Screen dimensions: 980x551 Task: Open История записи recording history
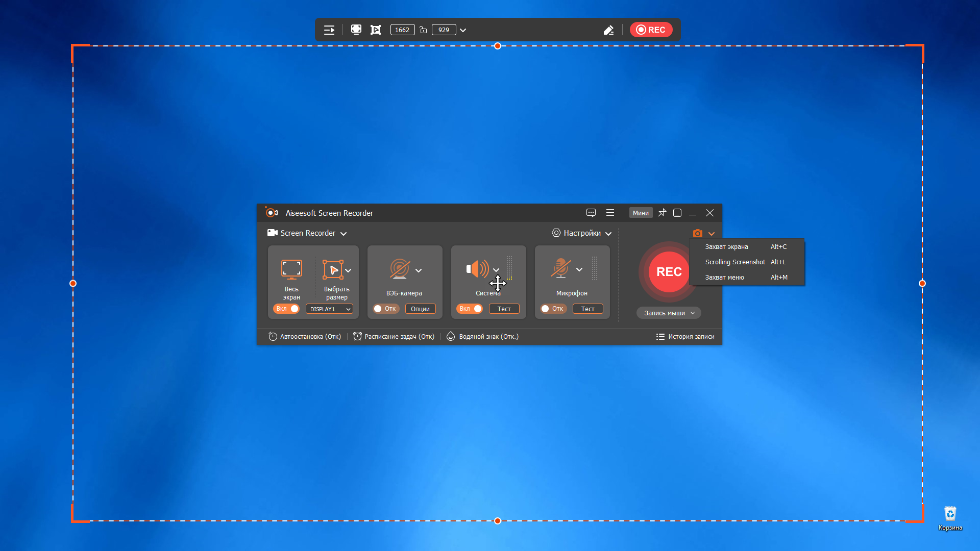[685, 337]
